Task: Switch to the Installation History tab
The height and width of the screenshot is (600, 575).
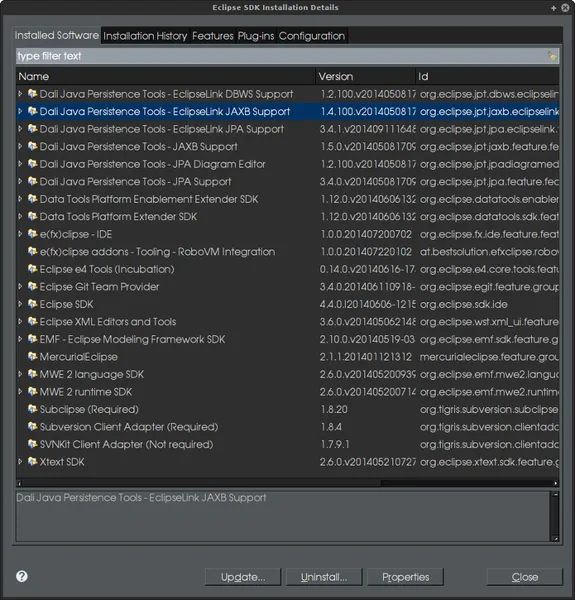Action: [145, 36]
